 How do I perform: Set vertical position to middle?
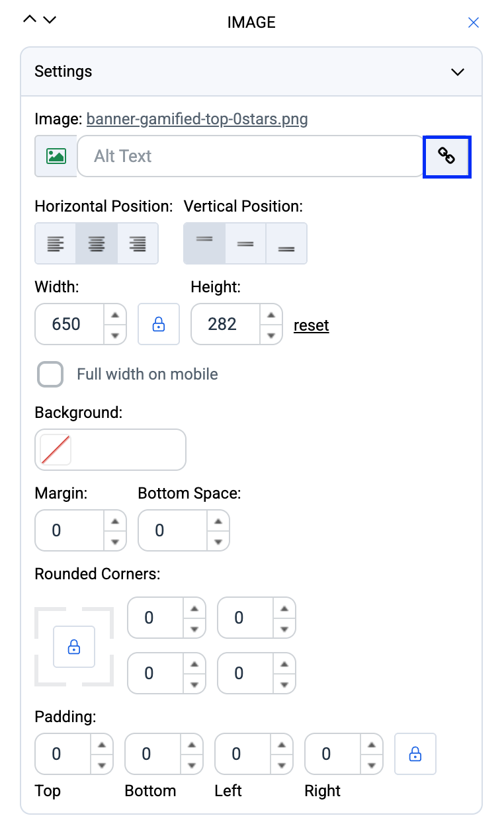(245, 243)
